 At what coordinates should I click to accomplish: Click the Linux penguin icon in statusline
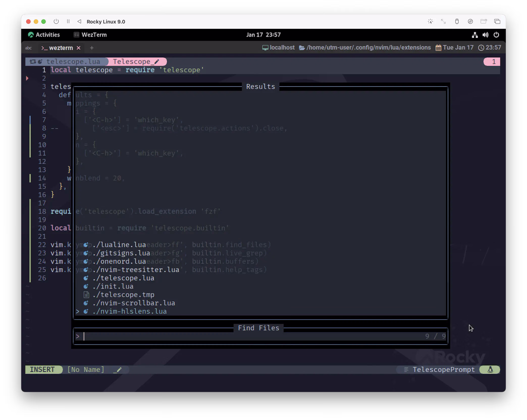point(490,370)
